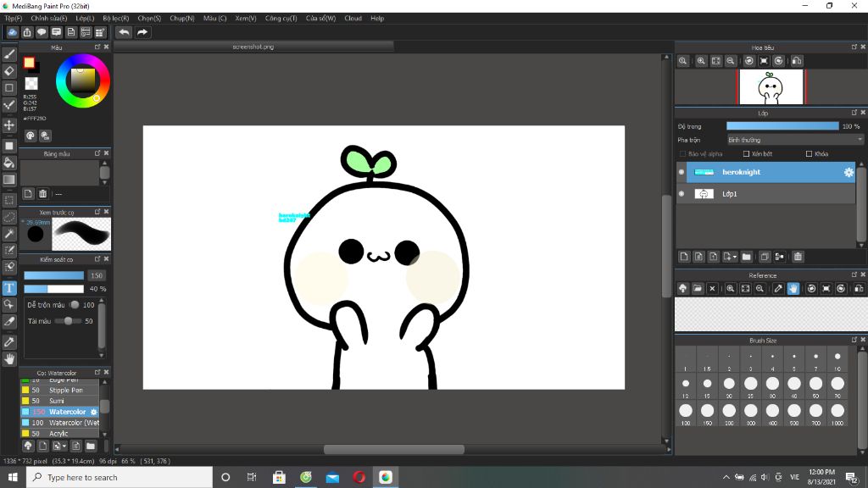
Task: Expand the add-layer dropdown arrow in Layer panel
Action: 735,257
